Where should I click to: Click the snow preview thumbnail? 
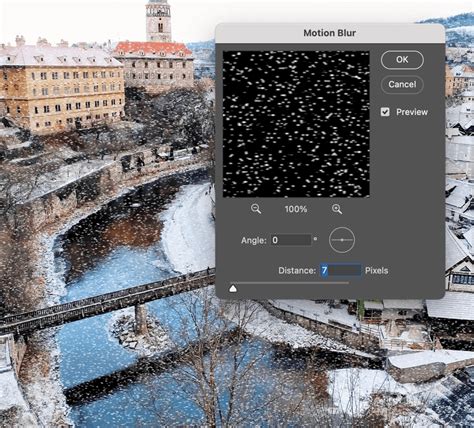[296, 124]
